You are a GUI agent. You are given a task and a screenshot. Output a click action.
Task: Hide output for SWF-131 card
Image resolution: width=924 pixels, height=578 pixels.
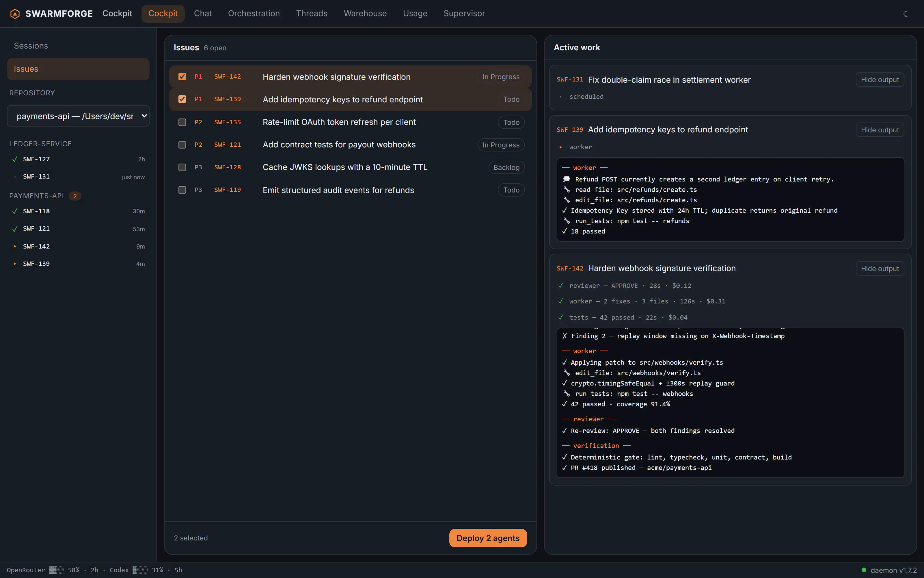[880, 79]
